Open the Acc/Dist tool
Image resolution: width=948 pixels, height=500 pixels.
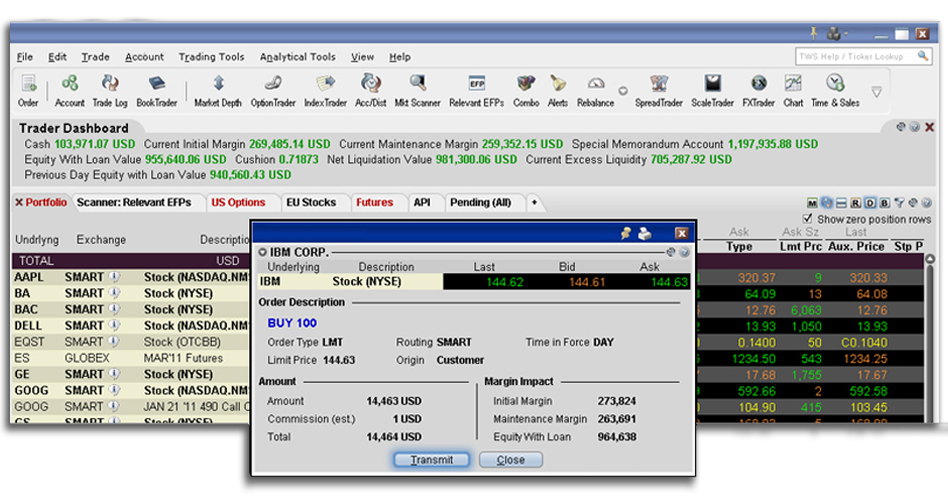click(x=371, y=91)
